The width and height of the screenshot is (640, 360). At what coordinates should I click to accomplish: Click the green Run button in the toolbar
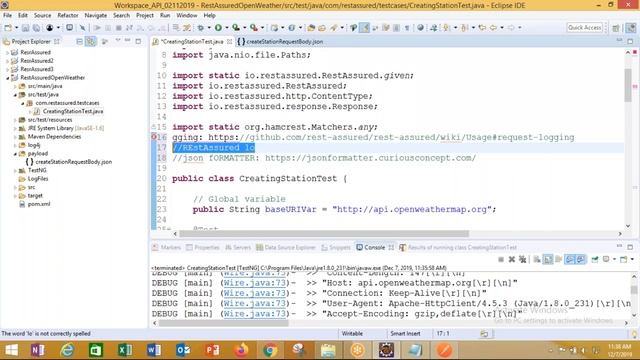coord(218,28)
